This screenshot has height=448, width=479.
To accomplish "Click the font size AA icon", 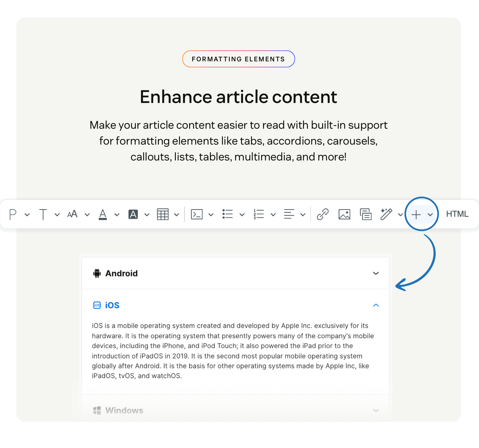I will [x=73, y=214].
